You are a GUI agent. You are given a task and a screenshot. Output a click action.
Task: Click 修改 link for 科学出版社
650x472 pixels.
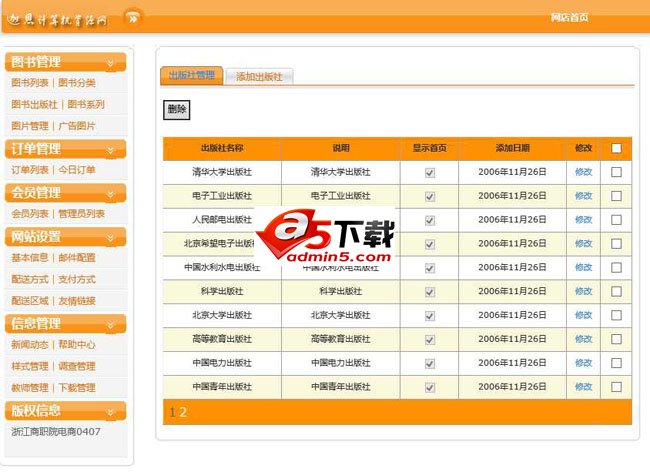[x=583, y=291]
